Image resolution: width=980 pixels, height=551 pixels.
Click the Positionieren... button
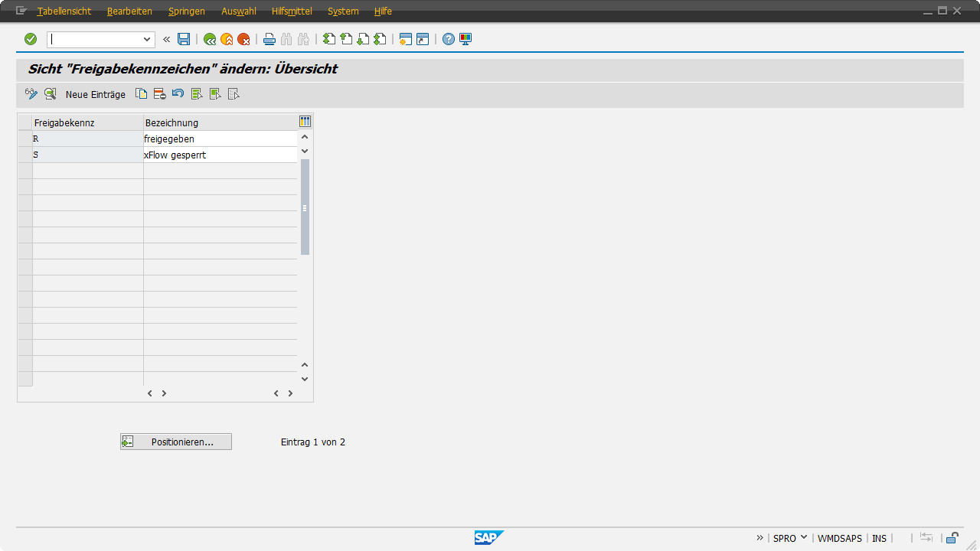[x=176, y=442]
